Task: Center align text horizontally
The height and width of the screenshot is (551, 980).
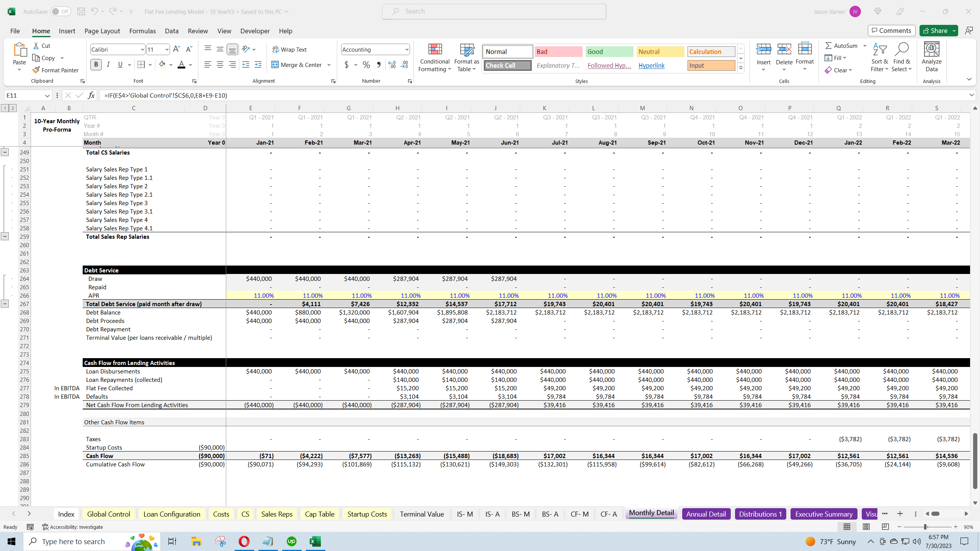Action: 220,65
